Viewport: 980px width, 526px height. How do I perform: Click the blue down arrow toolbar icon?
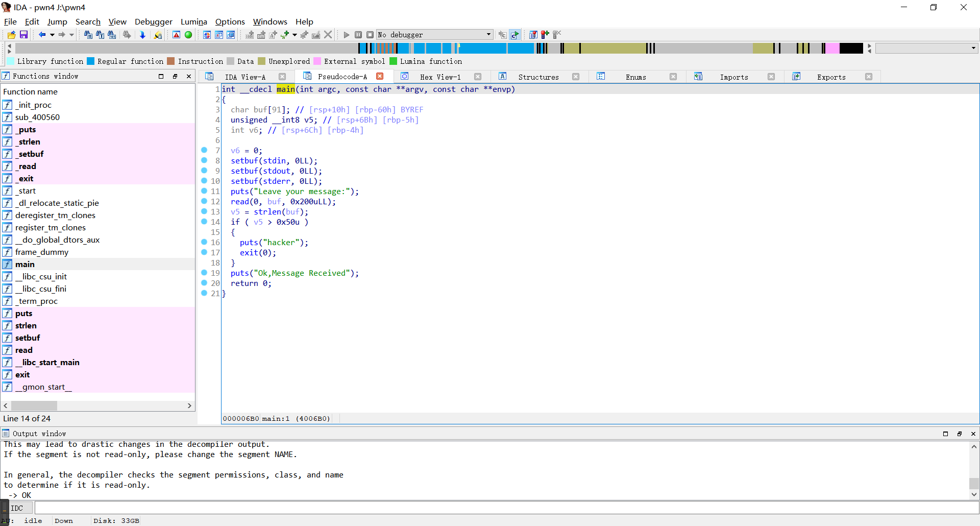[142, 35]
